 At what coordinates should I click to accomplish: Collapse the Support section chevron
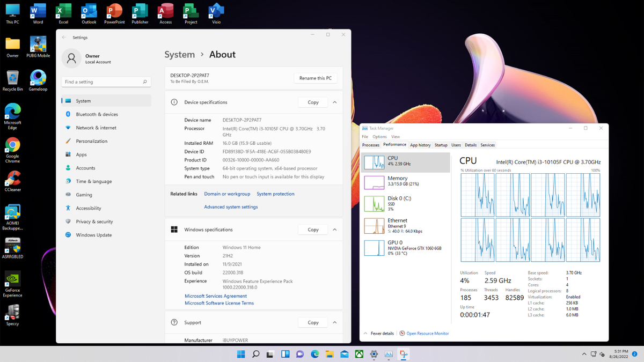pyautogui.click(x=334, y=322)
